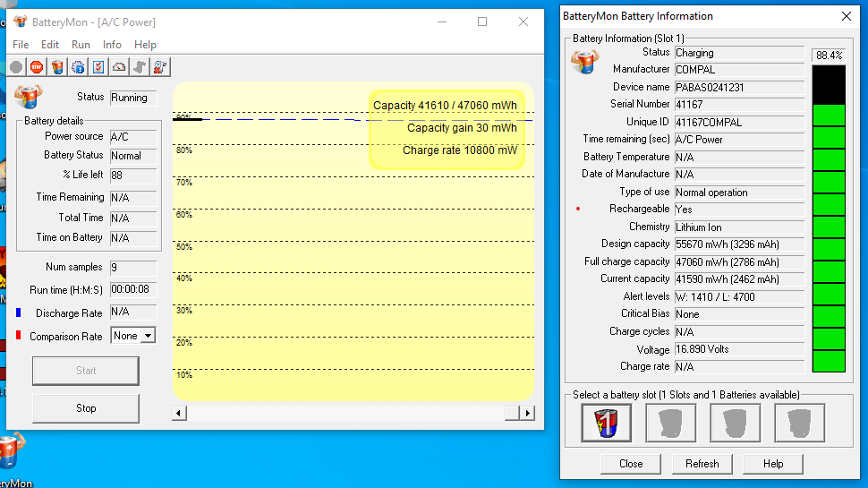This screenshot has width=868, height=488.
Task: Click the Close button in Battery Information
Action: (x=631, y=464)
